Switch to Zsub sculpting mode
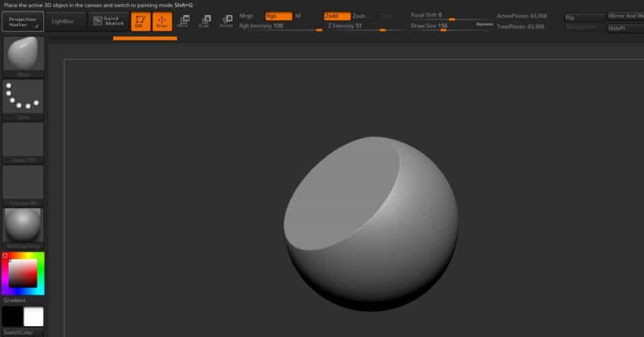Image resolution: width=644 pixels, height=337 pixels. [x=359, y=16]
